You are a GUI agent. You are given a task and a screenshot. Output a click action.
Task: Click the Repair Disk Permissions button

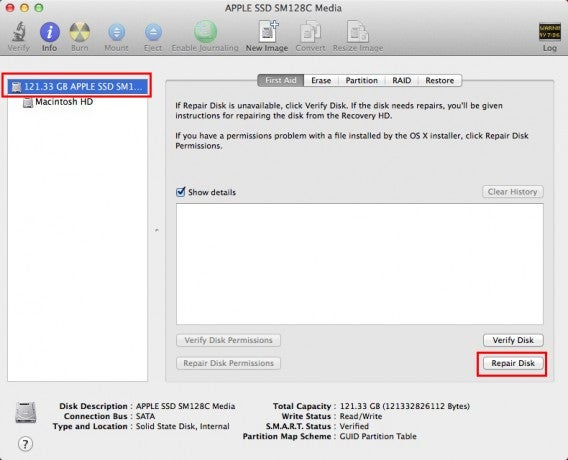point(228,363)
